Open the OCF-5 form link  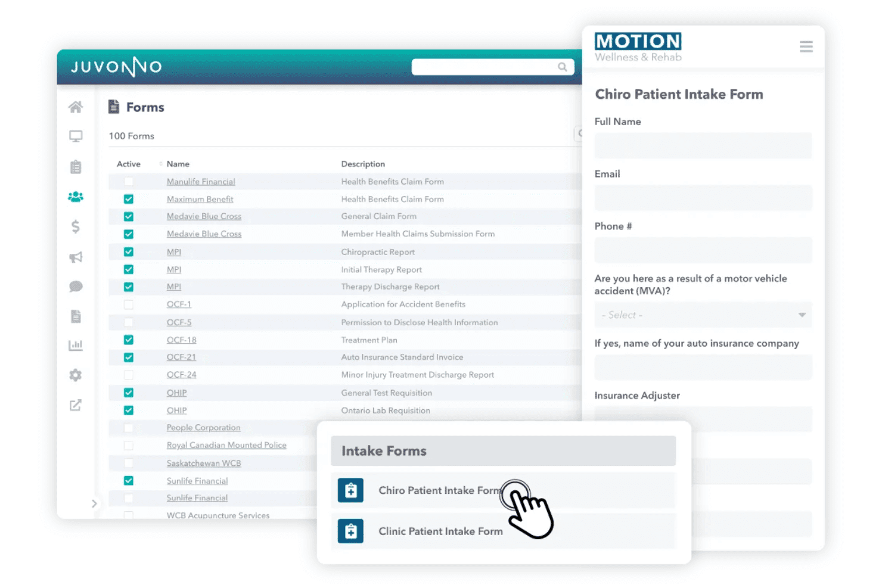(179, 322)
